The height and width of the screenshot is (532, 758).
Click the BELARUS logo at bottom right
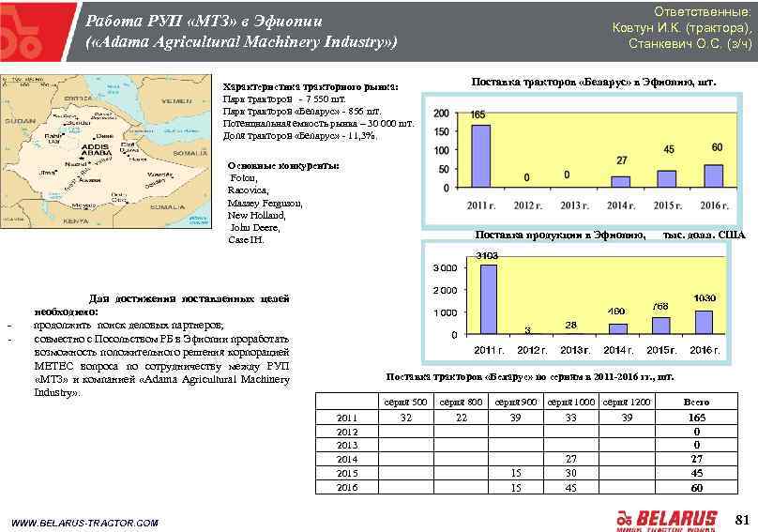668,521
